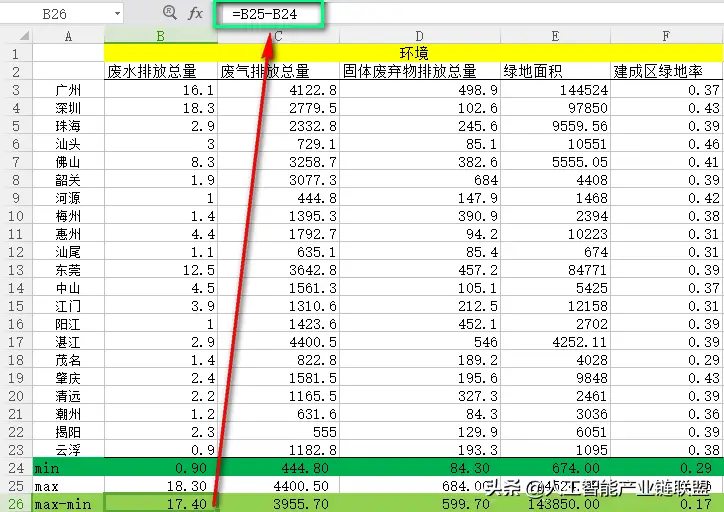Click the name box showing B26
This screenshot has height=512, width=724.
click(60, 14)
